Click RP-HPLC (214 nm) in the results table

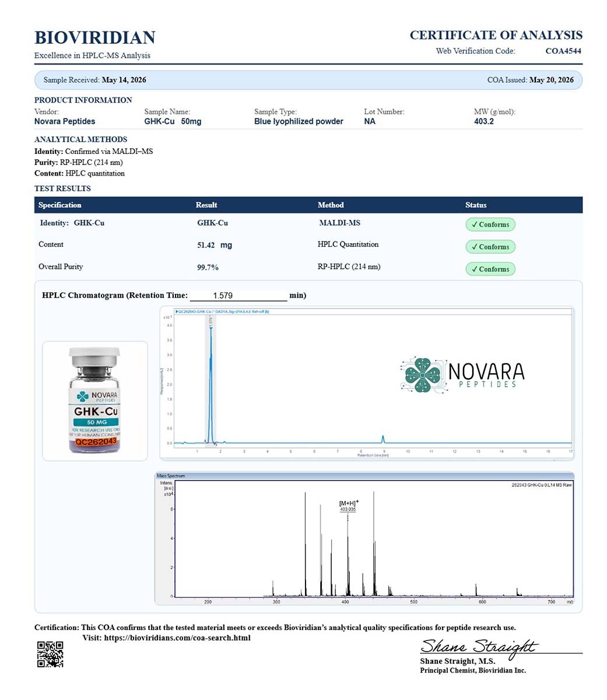pos(349,267)
